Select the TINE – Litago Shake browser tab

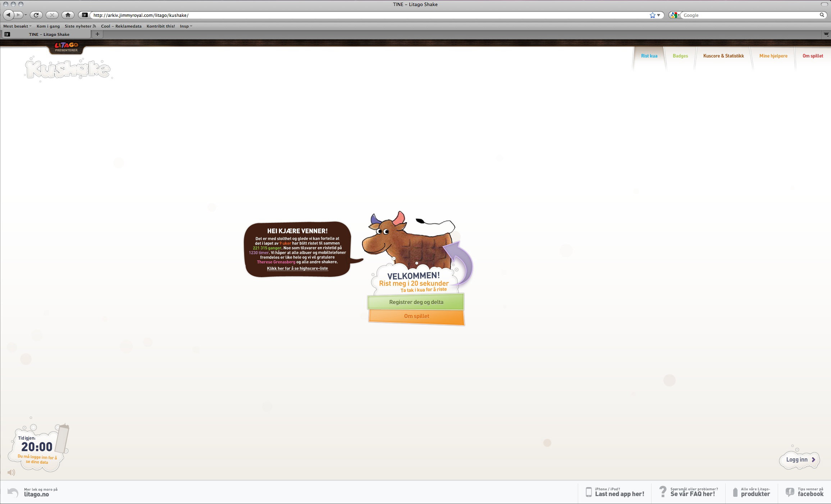pos(47,35)
